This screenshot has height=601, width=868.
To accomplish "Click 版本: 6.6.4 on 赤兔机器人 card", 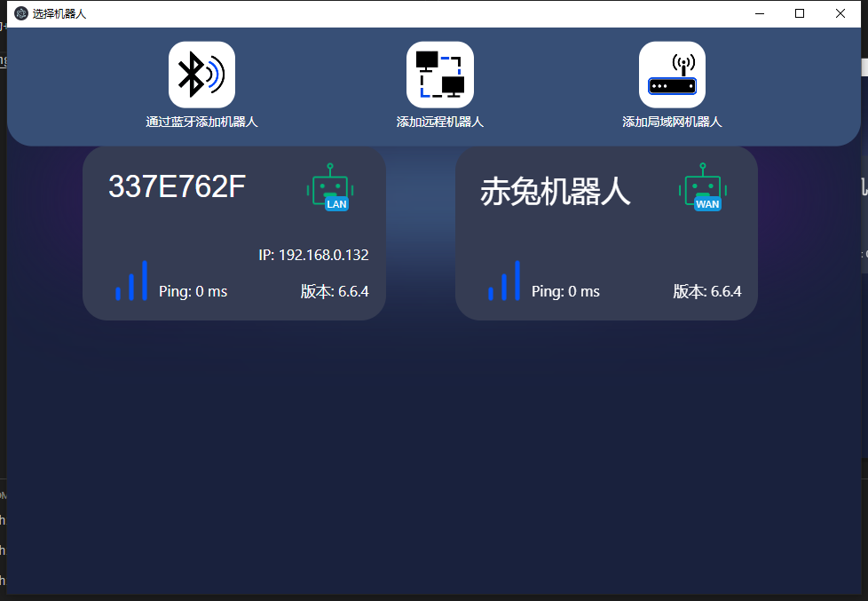I will 707,291.
